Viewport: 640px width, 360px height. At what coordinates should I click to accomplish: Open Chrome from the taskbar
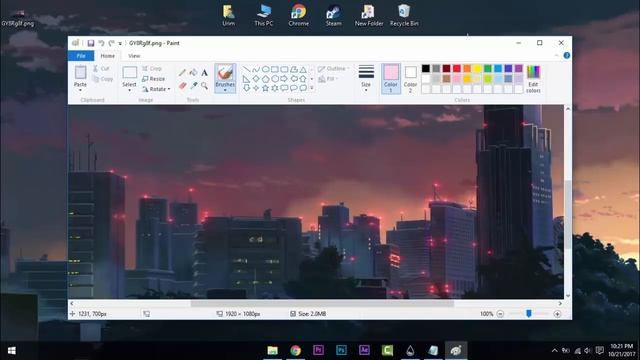pos(296,350)
